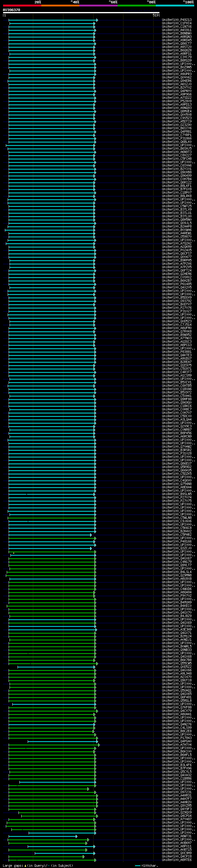Click the UniRef100_Q0V062 label
197x868 pixels.
point(177,78)
